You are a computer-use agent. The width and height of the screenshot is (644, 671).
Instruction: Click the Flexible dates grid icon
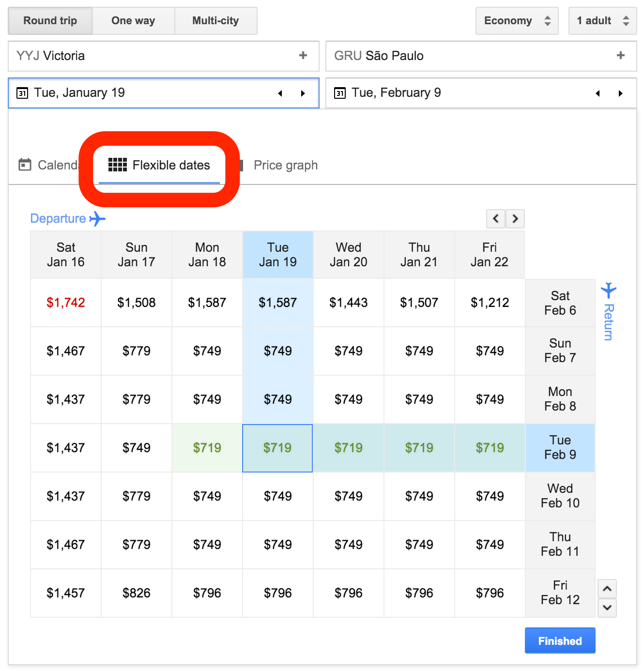pos(117,165)
